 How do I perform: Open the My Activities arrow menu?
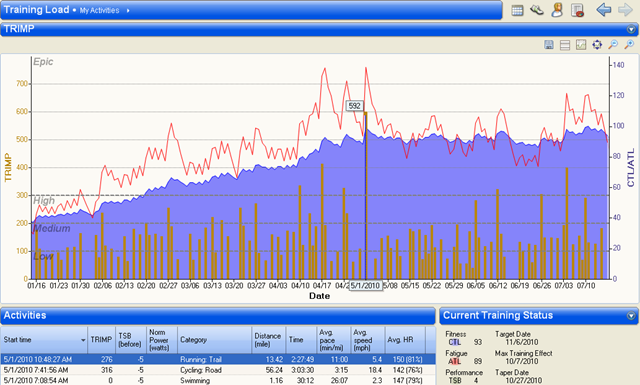point(128,11)
